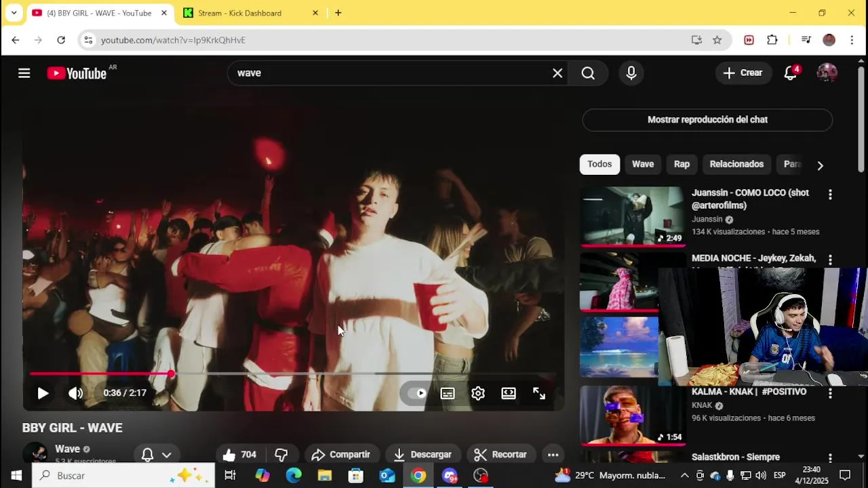
Task: View site information in the address bar
Action: click(88, 40)
